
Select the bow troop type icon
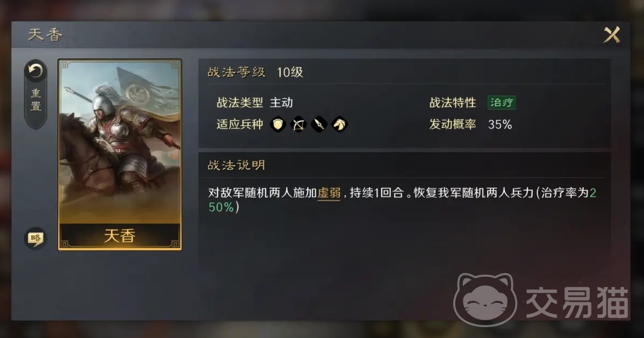pos(299,124)
